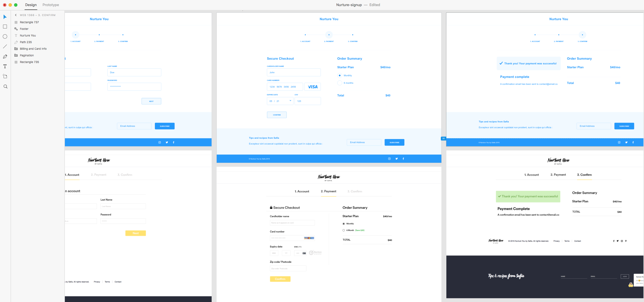The image size is (644, 302).
Task: Activate the Select arrow tool
Action: tap(5, 17)
